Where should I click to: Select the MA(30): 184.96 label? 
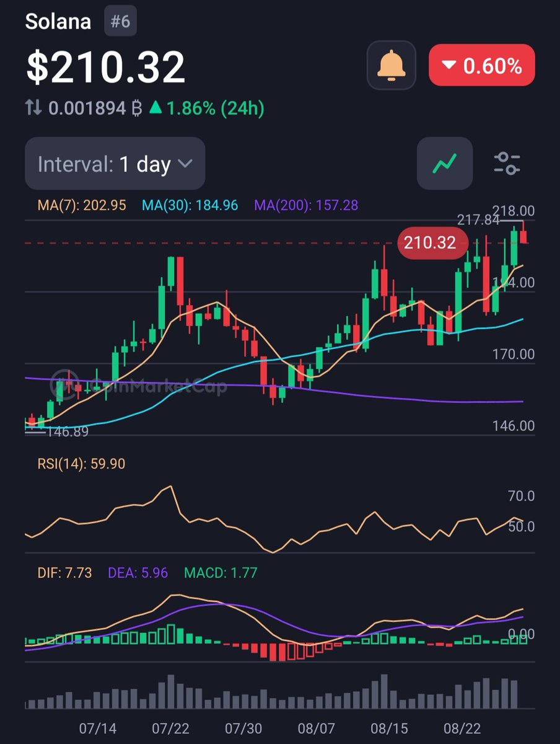click(190, 205)
